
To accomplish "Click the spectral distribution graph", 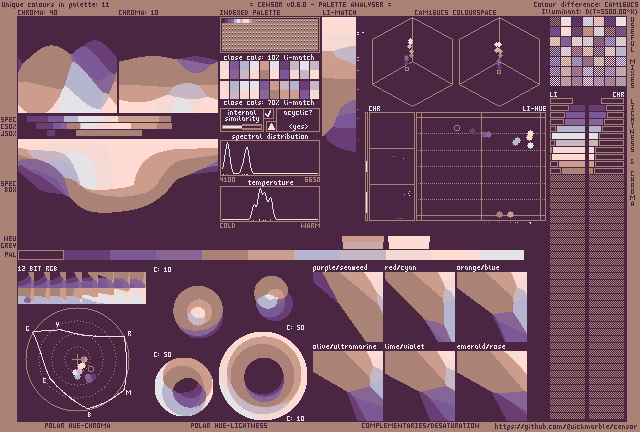I will point(270,158).
